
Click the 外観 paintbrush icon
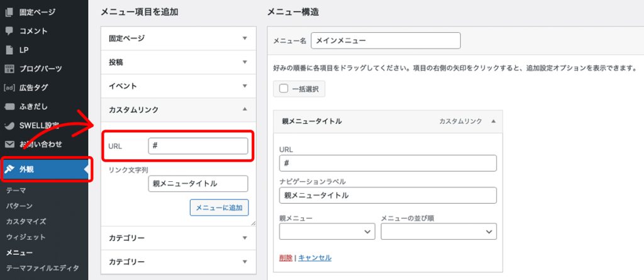point(9,169)
